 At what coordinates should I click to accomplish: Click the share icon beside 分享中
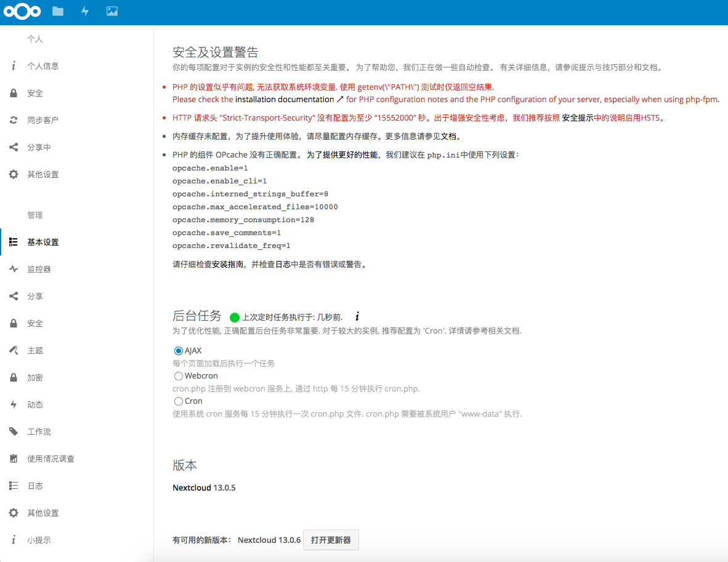point(14,147)
